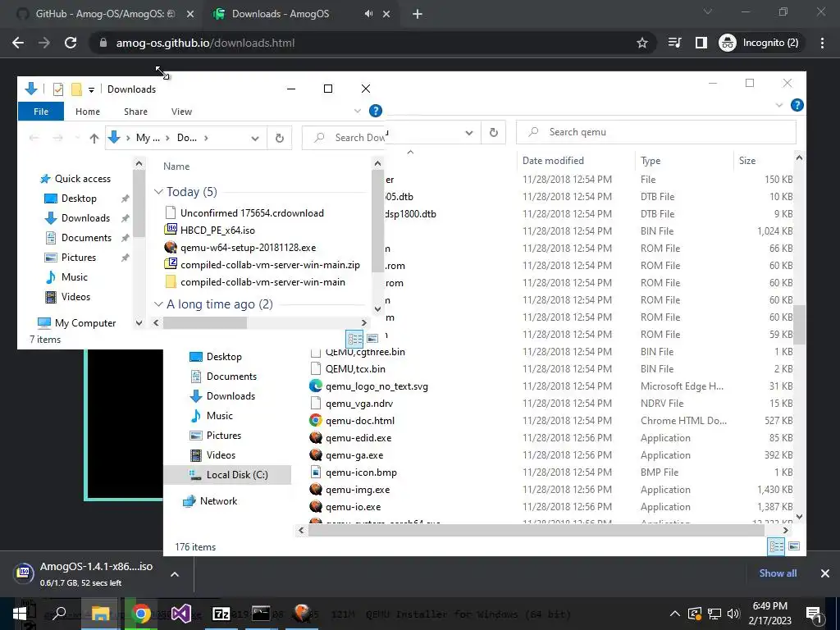The image size is (840, 630).
Task: Reload the amog-os downloads page
Action: point(71,43)
